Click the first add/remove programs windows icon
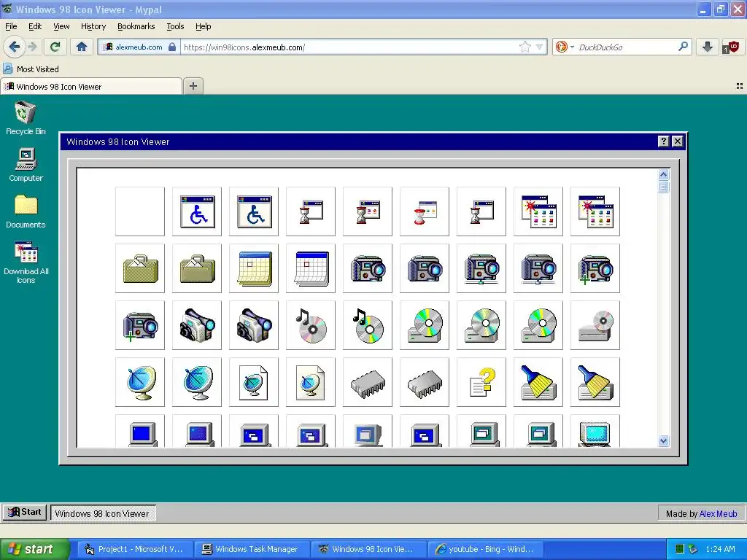The height and width of the screenshot is (560, 747). coord(538,211)
